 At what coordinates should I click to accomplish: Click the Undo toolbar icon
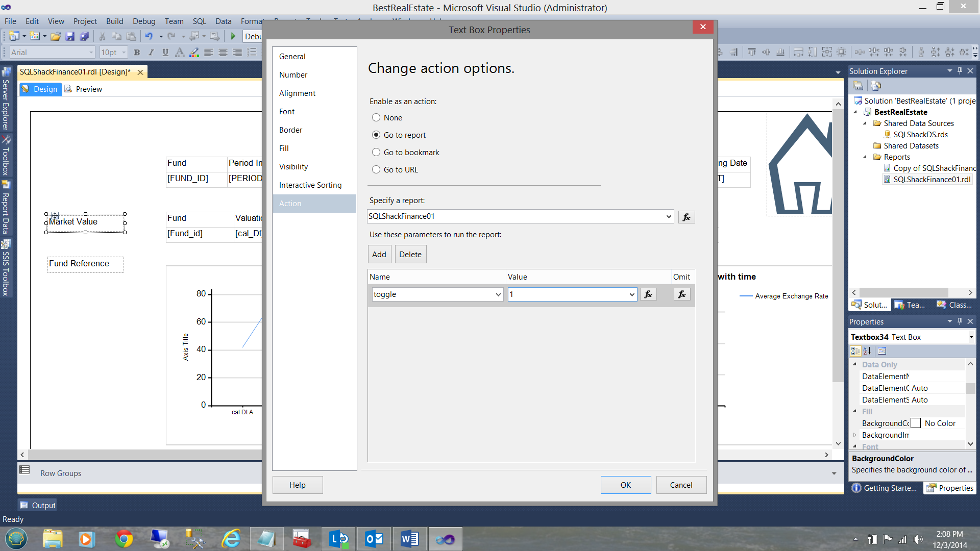tap(149, 36)
